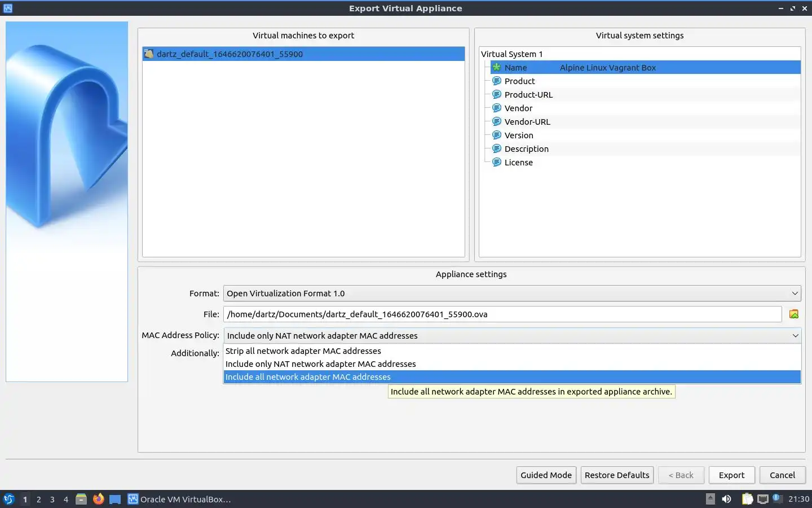Click the Back button
Viewport: 812px width, 508px height.
(x=681, y=475)
